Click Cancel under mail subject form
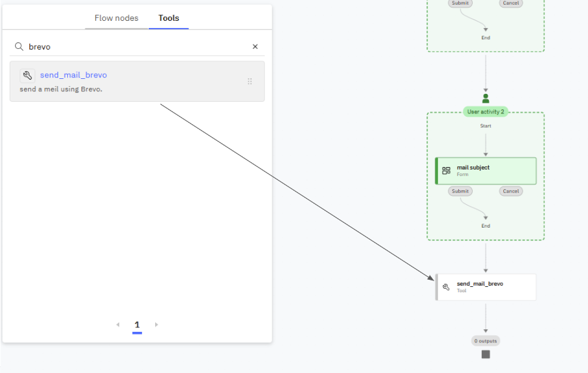588x373 pixels. [511, 191]
